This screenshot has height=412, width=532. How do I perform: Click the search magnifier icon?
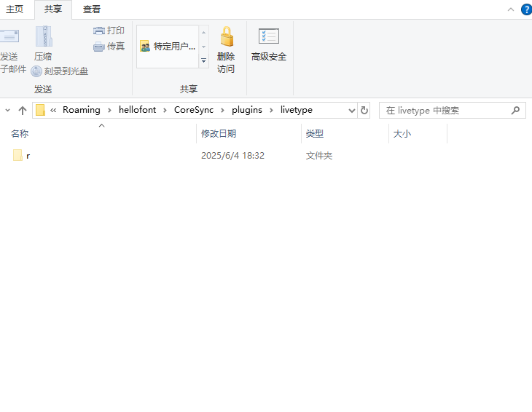pyautogui.click(x=515, y=111)
